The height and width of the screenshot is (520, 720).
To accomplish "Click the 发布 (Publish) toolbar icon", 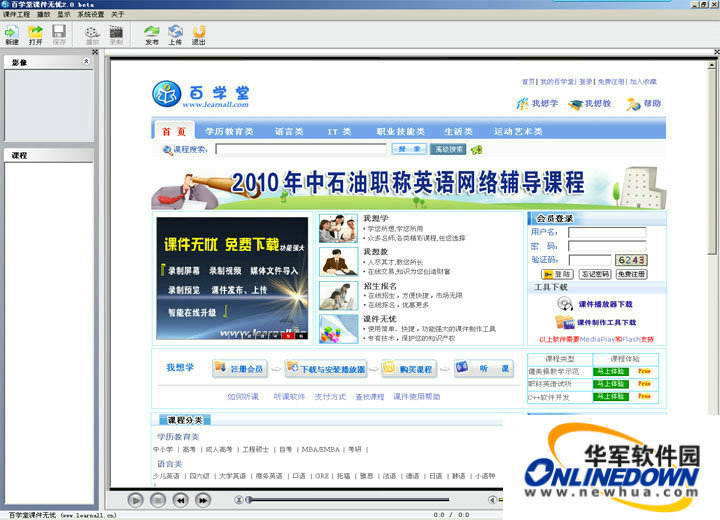I will click(x=152, y=34).
